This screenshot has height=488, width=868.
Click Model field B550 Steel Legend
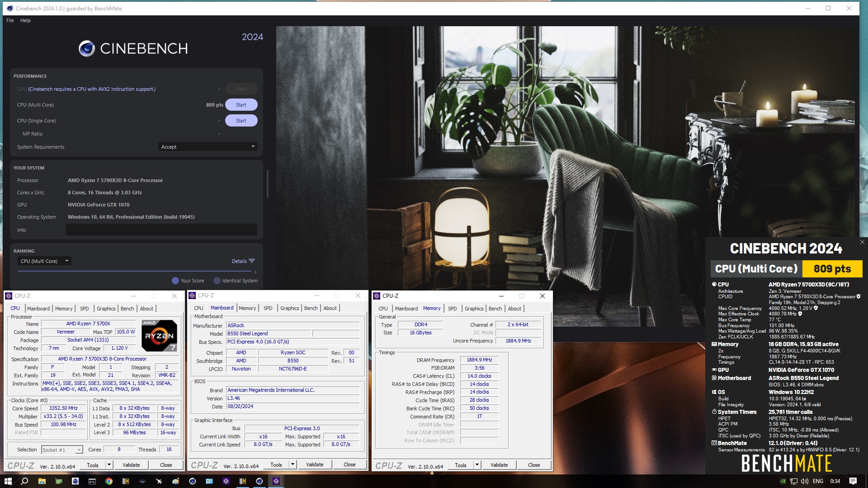coord(269,333)
